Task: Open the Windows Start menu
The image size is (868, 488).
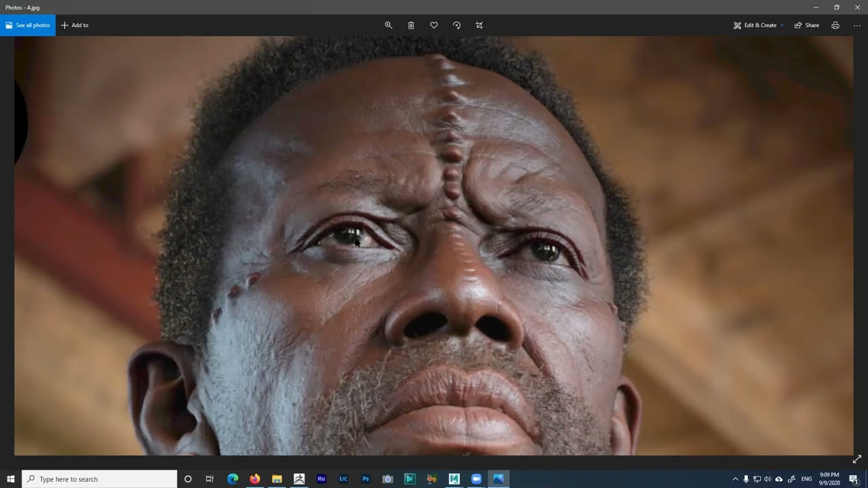Action: [x=11, y=479]
